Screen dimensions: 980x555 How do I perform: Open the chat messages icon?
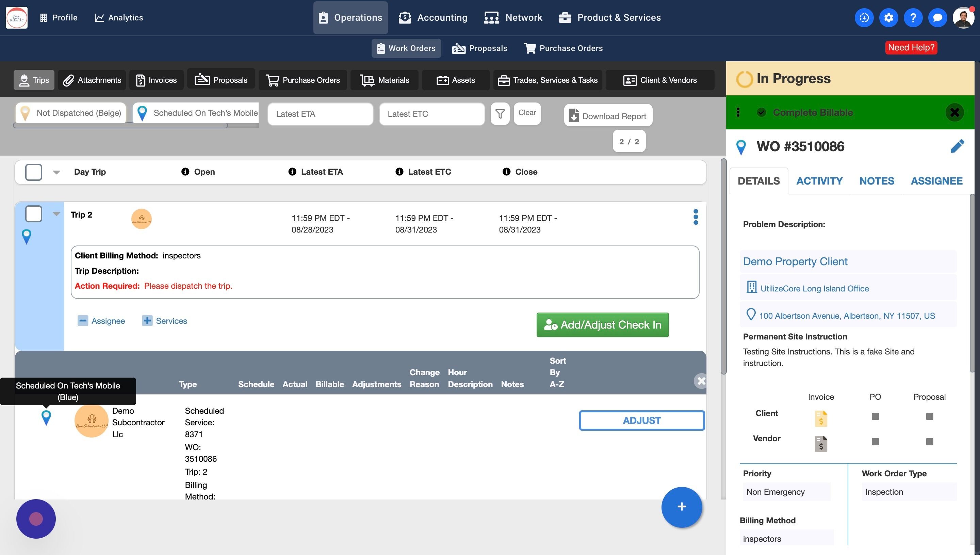[x=938, y=17]
